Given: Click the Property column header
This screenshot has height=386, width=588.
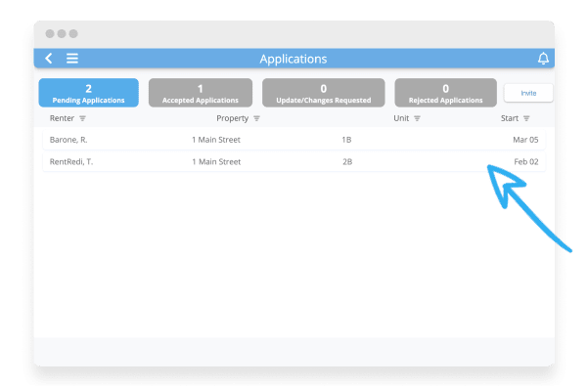Looking at the screenshot, I should [x=232, y=118].
